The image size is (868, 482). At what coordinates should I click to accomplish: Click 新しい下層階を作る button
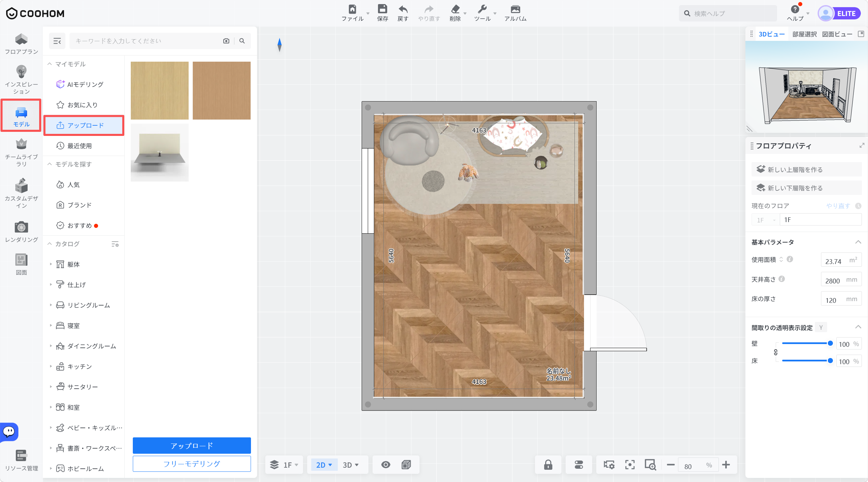(806, 188)
